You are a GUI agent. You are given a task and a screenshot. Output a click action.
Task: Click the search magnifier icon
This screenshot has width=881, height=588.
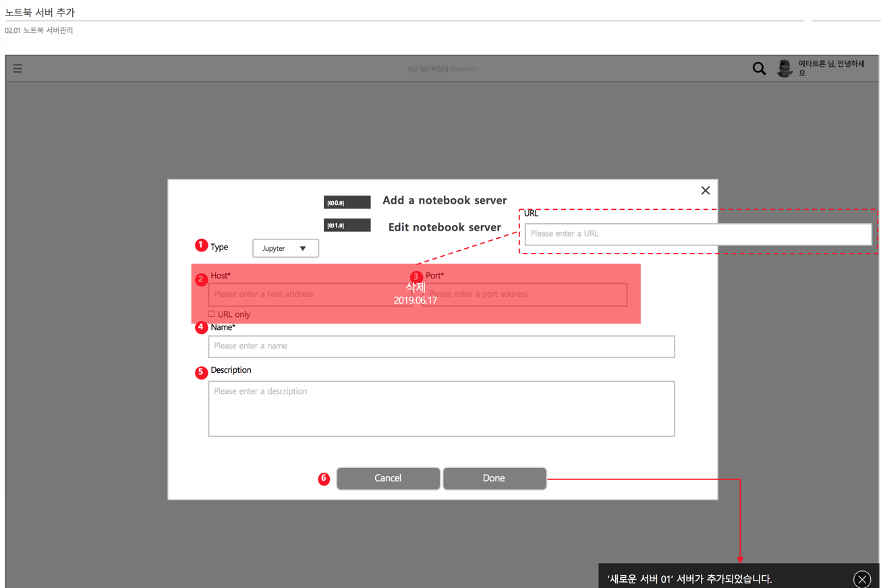point(759,68)
